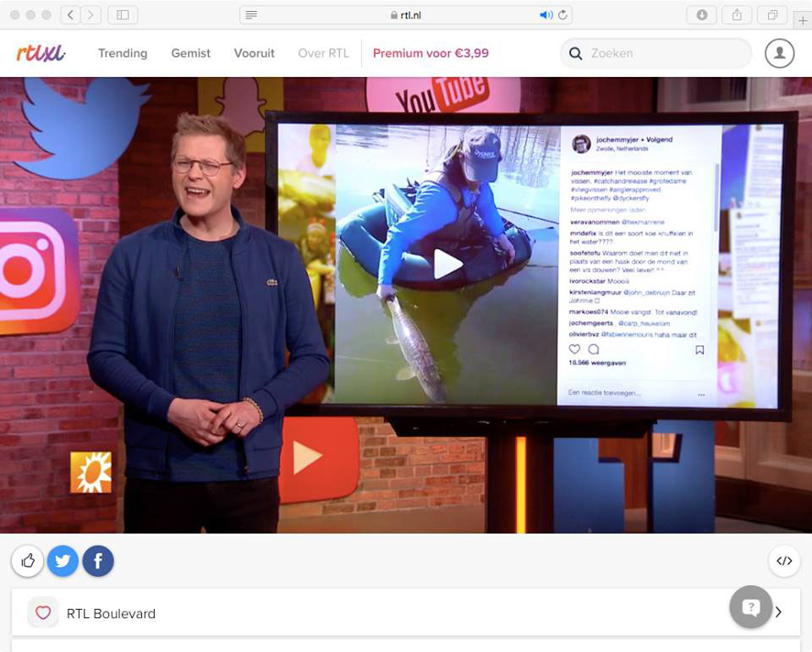Click the RTL XL logo
Image resolution: width=812 pixels, height=652 pixels.
(41, 53)
